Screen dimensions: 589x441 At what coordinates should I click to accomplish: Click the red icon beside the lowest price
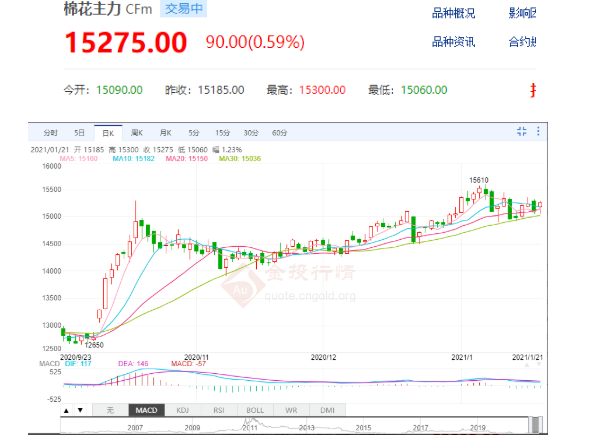click(x=533, y=91)
